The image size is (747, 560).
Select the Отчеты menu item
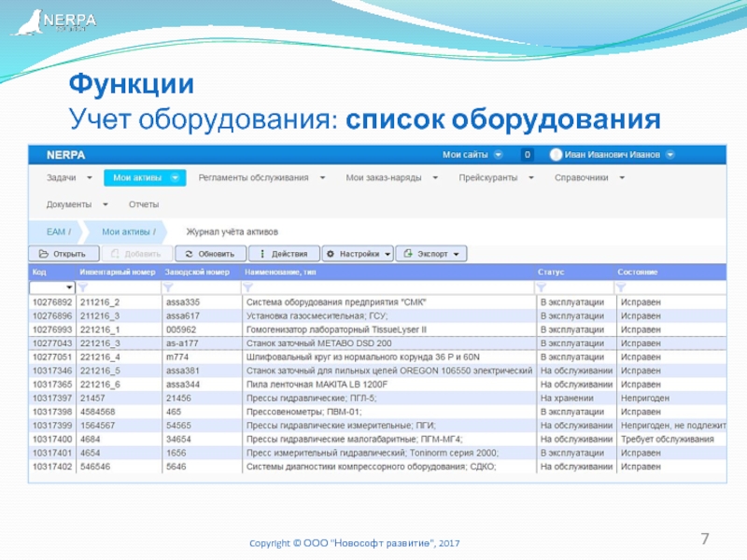coord(143,204)
